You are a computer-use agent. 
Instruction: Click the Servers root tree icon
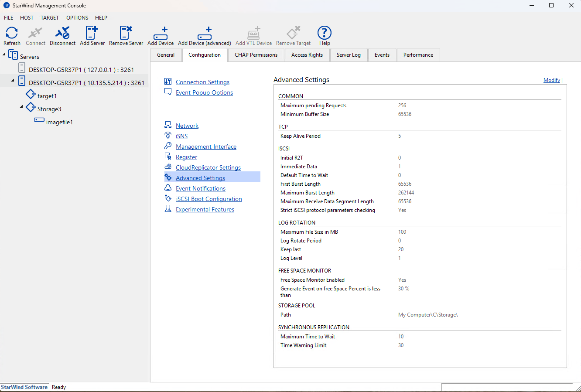pyautogui.click(x=13, y=55)
